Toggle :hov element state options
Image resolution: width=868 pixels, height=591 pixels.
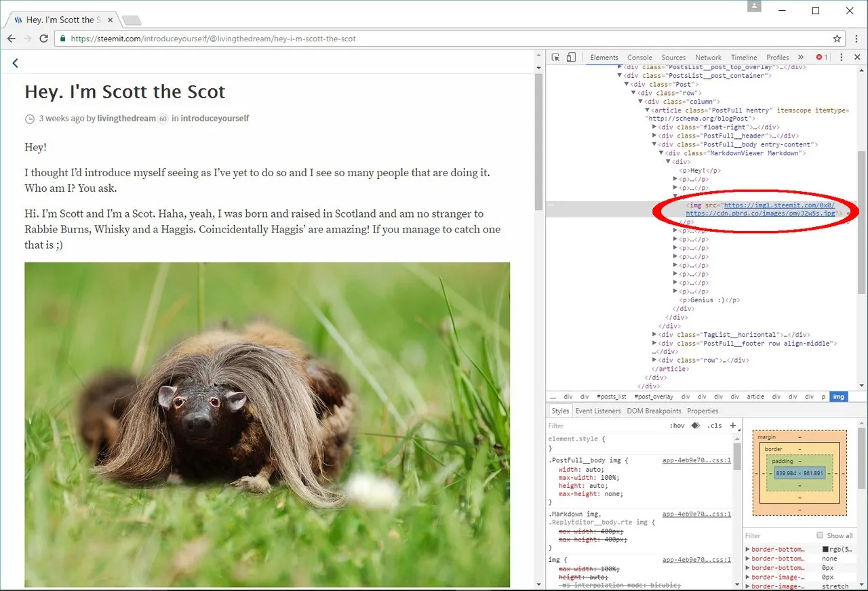tap(677, 426)
